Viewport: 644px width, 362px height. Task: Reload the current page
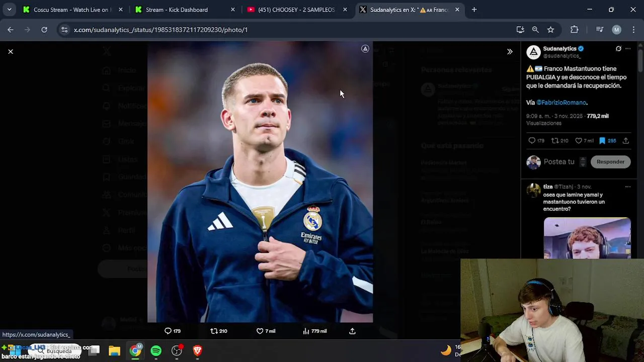[x=44, y=30]
